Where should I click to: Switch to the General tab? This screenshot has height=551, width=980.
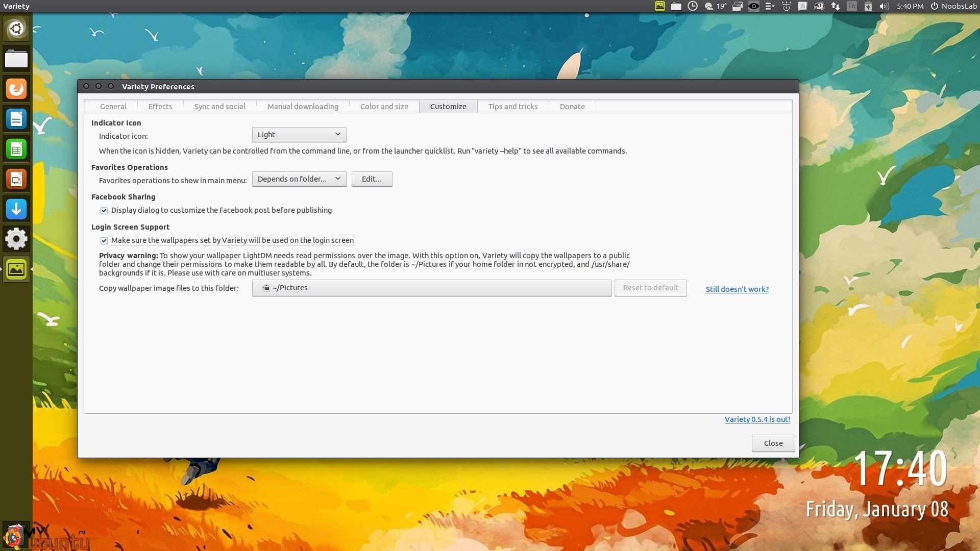pyautogui.click(x=113, y=107)
